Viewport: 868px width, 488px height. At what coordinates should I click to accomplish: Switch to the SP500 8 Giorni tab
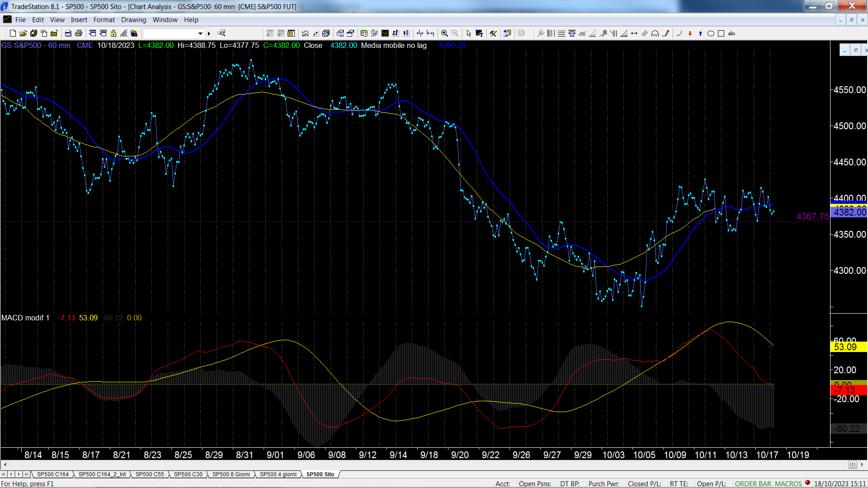(x=231, y=474)
